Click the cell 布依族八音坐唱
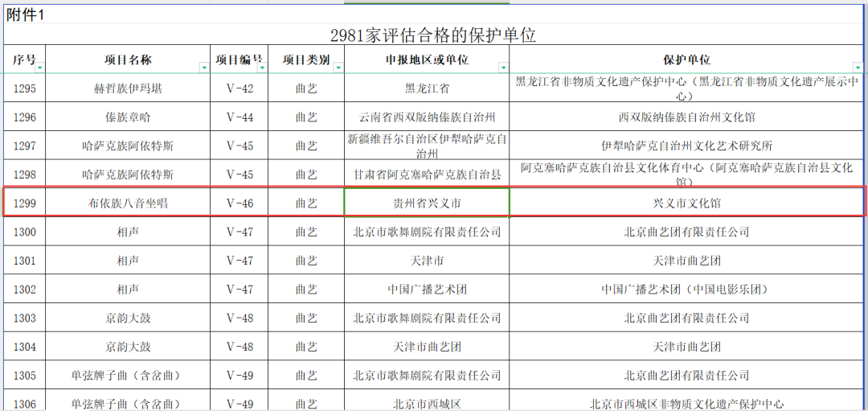 click(128, 203)
